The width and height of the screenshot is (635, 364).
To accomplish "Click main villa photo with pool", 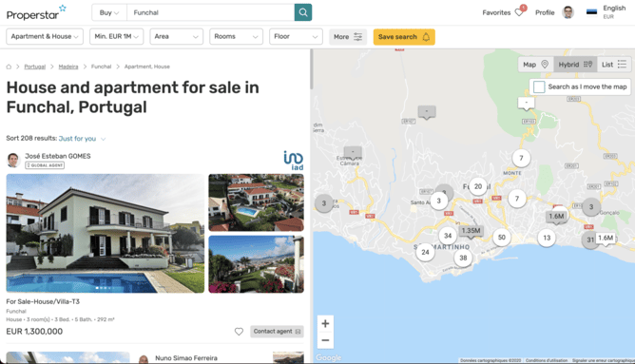I will coord(106,233).
